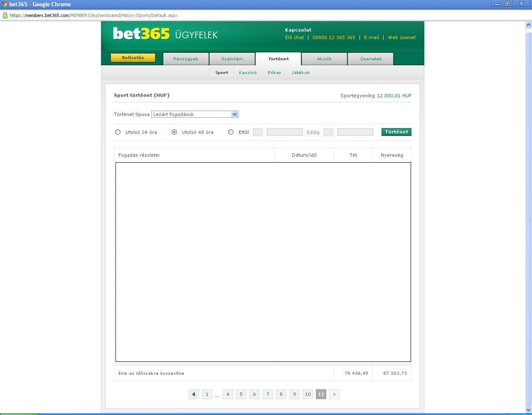
Task: Go to previous page arrow
Action: 194,394
